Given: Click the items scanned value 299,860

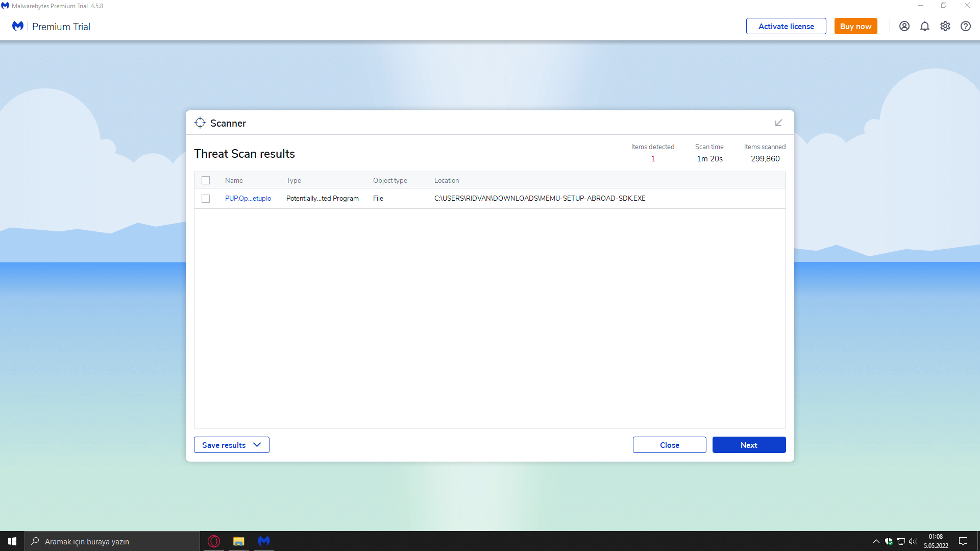Looking at the screenshot, I should coord(765,159).
